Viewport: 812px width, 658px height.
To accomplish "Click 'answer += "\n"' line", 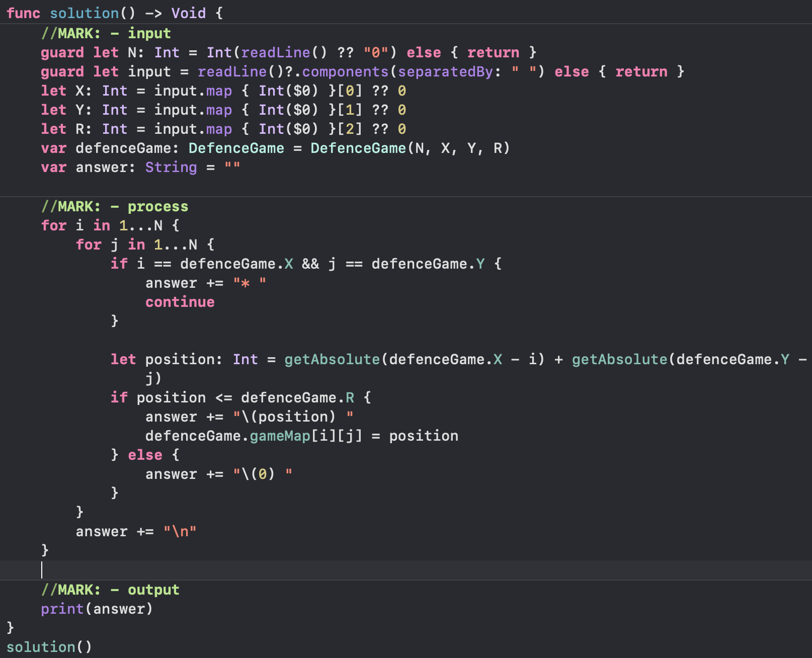I will 136,531.
